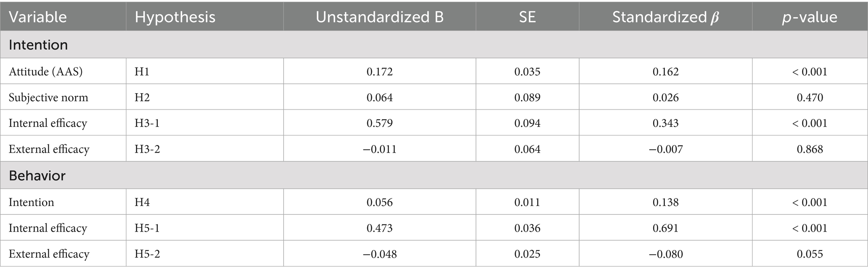Click the unstandardized B value 0.579
Viewport: 868px width, 274px height.
(379, 123)
